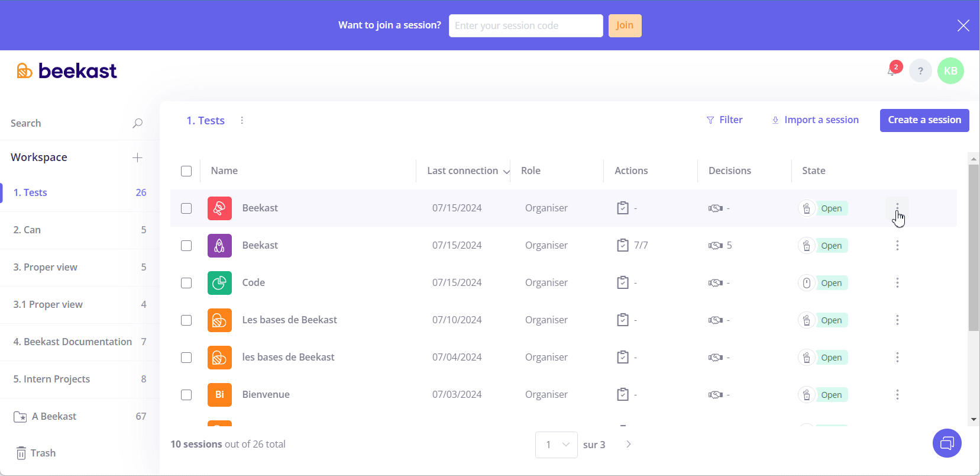Viewport: 980px width, 476px height.
Task: Click the Open badge in Bienvenue row
Action: coord(832,395)
